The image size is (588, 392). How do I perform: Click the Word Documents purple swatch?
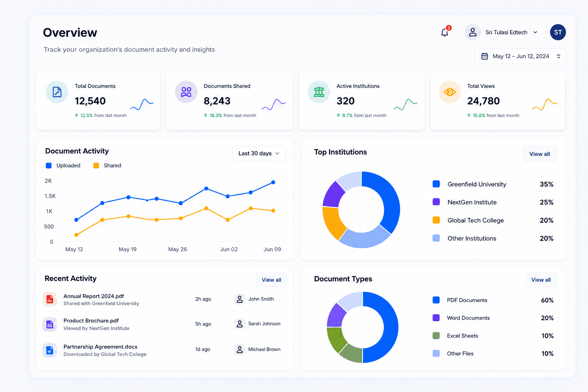[436, 318]
